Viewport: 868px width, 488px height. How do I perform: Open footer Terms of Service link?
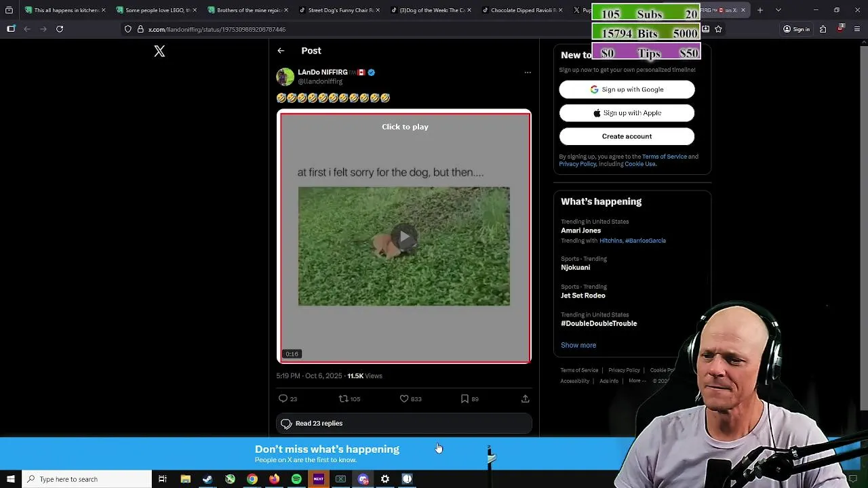point(579,370)
